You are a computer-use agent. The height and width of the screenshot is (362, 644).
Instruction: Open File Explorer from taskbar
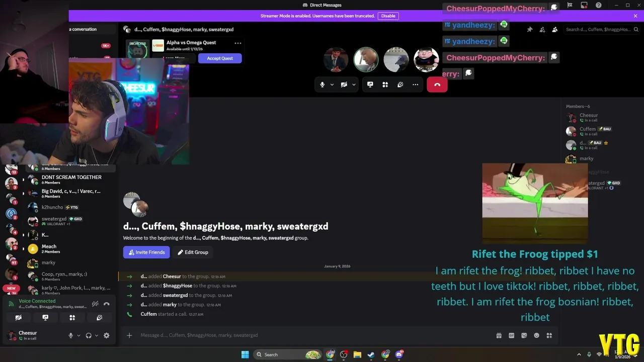coord(357,354)
